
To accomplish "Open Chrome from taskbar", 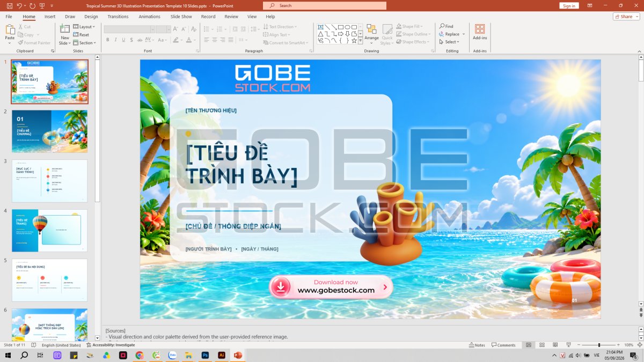I will pos(140,355).
